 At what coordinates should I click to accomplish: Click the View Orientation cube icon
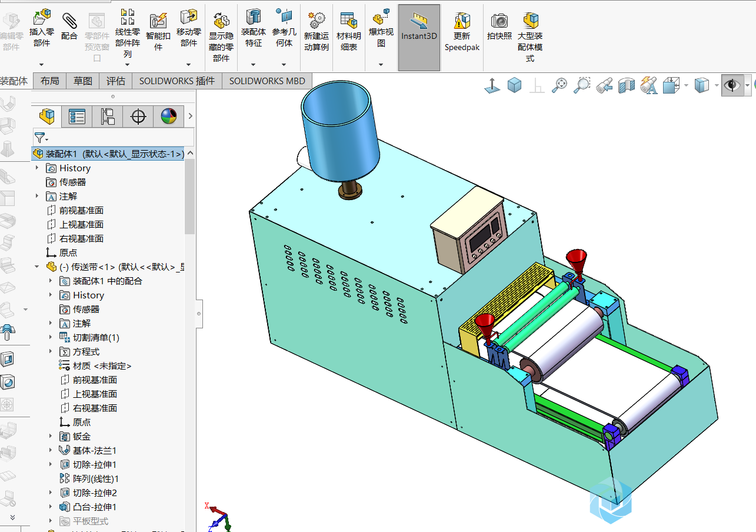pos(671,86)
